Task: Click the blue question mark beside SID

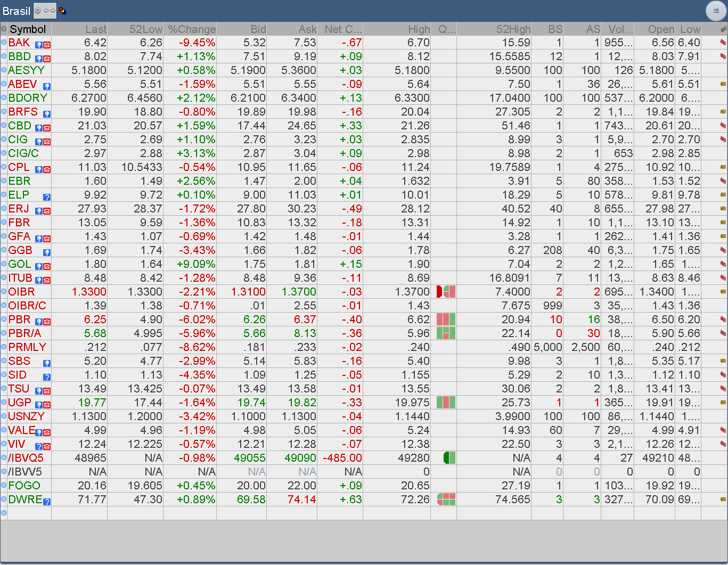Action: [x=47, y=377]
